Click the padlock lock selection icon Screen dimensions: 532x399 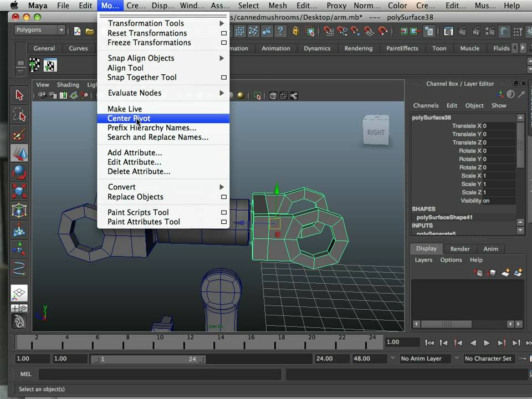(295, 31)
